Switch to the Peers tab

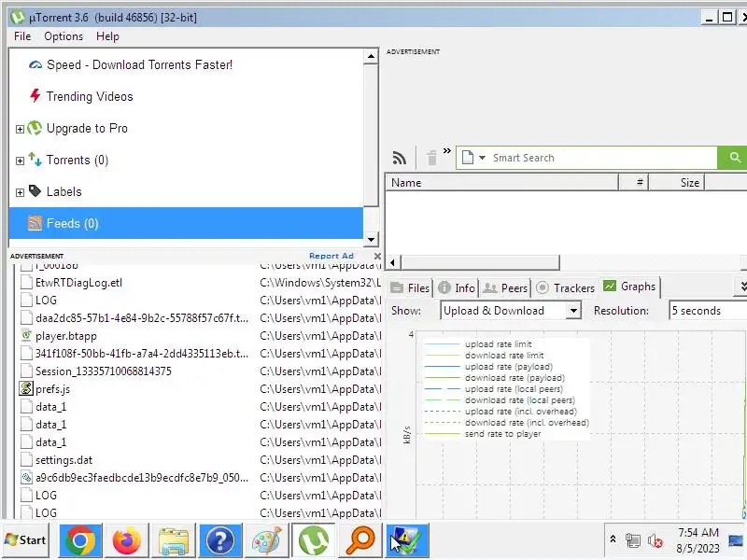pos(505,288)
